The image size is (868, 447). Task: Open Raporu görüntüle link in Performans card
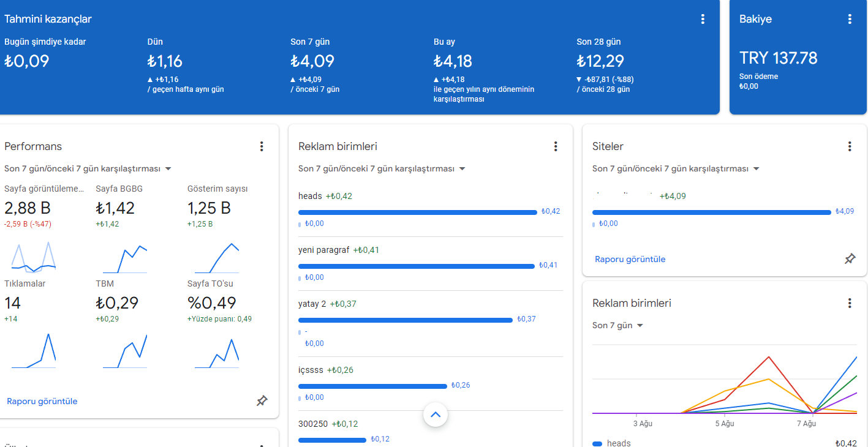pos(42,401)
